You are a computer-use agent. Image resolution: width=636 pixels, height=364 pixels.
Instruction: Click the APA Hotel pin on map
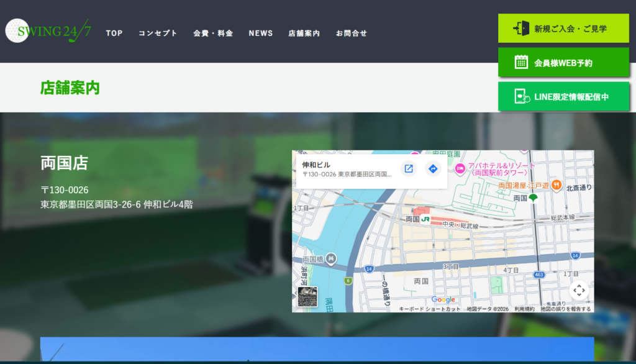[460, 168]
